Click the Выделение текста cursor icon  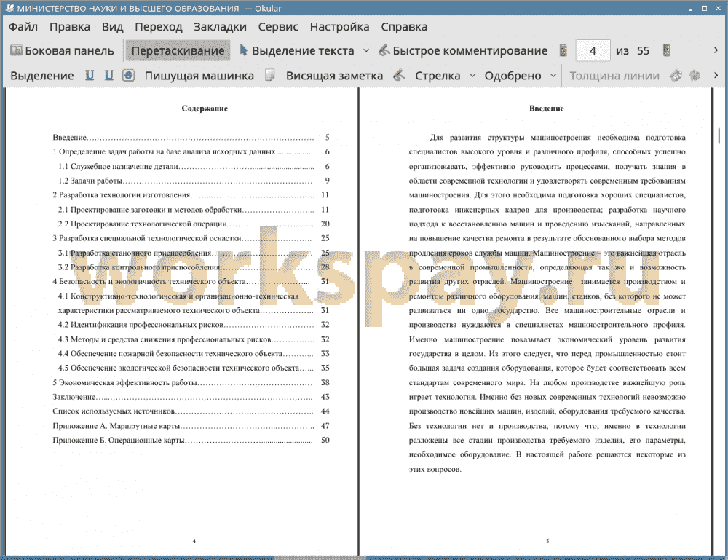coord(243,50)
